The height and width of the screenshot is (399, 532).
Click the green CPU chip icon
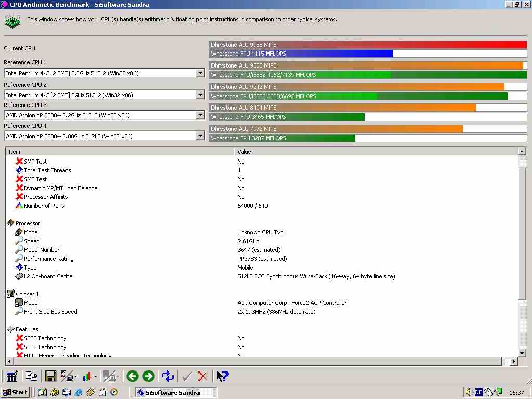pyautogui.click(x=12, y=21)
